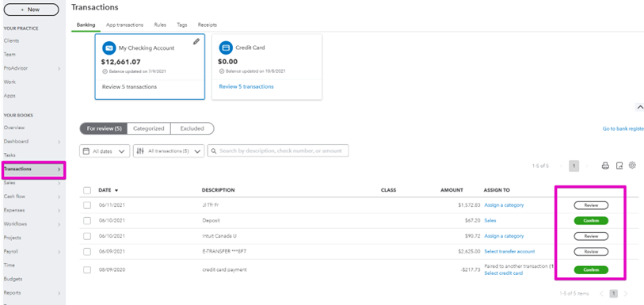Click the filter sliders icon in All transactions
This screenshot has width=644, height=305.
point(140,151)
